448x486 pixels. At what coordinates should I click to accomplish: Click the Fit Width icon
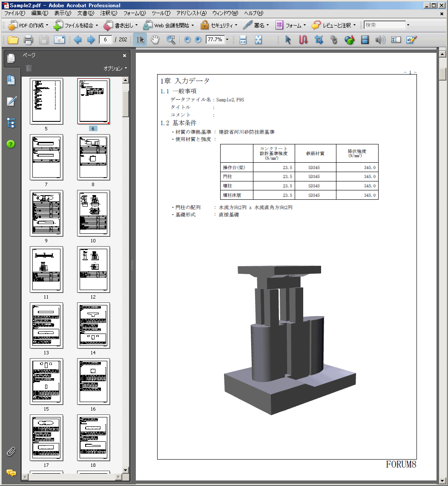click(243, 40)
